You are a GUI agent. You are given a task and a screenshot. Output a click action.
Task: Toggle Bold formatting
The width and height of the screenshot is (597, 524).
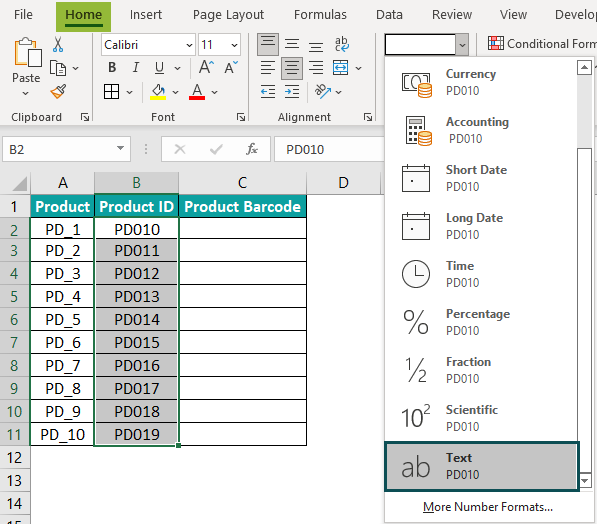(112, 67)
